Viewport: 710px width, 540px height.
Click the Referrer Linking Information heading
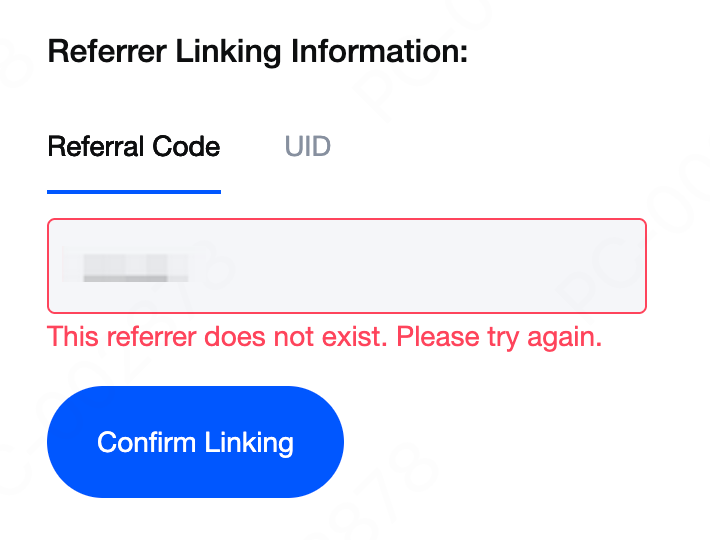click(258, 52)
